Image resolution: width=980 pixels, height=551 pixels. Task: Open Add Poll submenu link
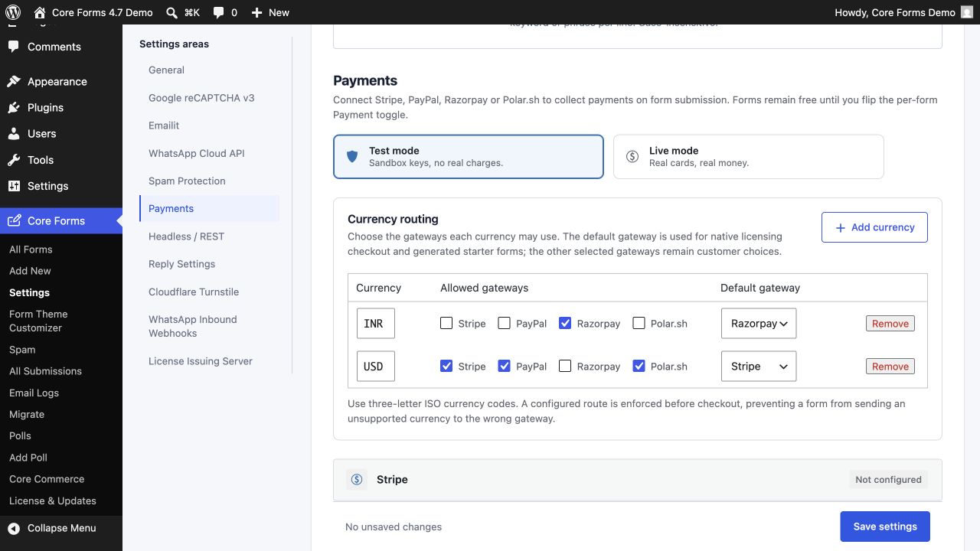[x=28, y=458]
